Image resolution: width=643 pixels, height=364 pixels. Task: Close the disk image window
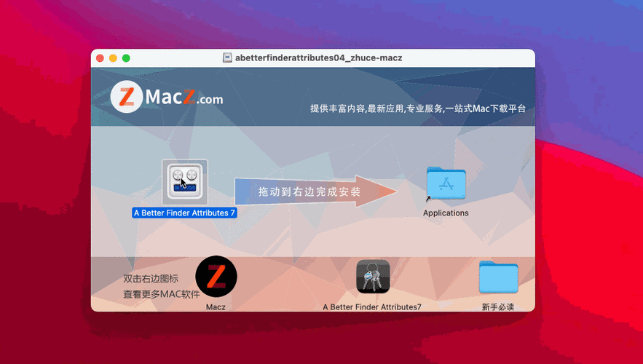pos(100,58)
